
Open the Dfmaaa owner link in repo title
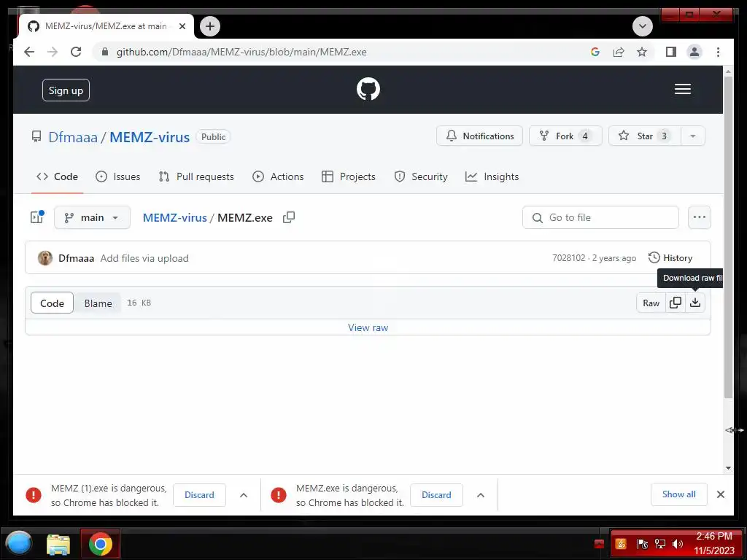[x=73, y=137]
